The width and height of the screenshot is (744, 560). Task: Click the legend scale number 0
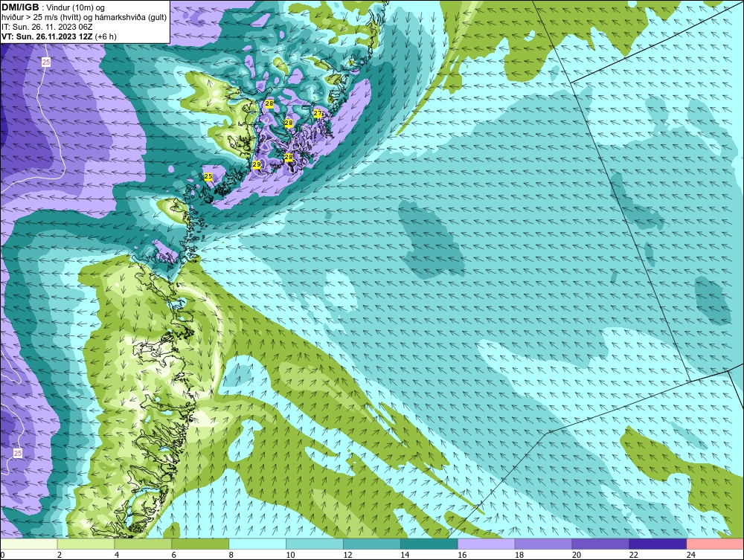coord(2,555)
